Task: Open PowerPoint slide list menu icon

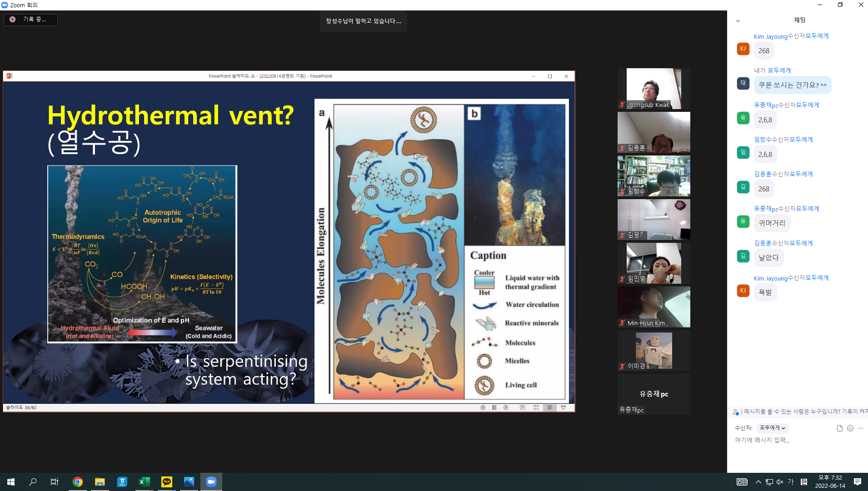Action: pyautogui.click(x=494, y=408)
